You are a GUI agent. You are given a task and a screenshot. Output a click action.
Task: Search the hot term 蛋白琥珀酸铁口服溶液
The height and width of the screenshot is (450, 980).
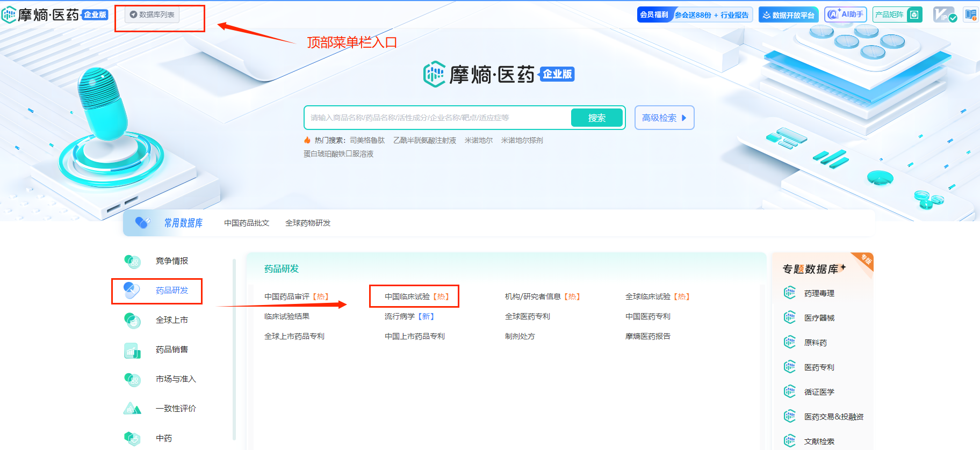tap(338, 154)
